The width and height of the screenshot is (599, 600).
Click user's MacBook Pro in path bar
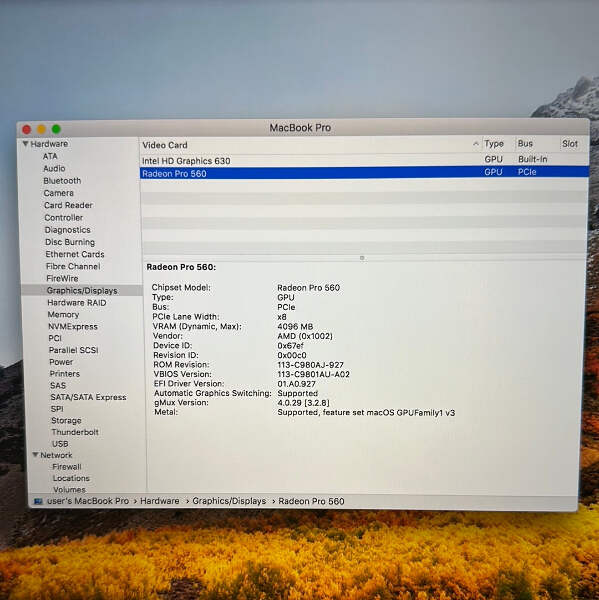tap(88, 501)
